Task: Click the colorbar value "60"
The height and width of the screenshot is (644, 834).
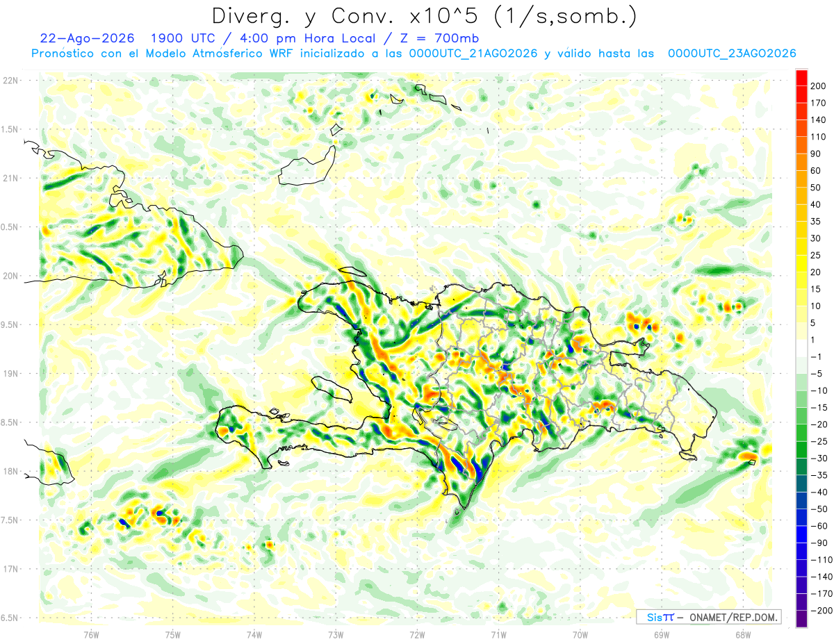Action: pyautogui.click(x=816, y=170)
